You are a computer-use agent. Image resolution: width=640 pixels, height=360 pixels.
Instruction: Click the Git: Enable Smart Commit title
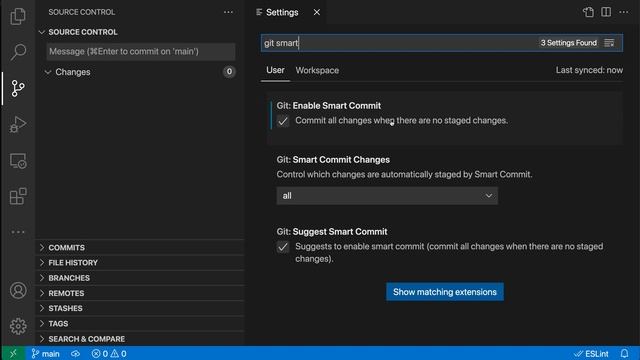coord(329,106)
